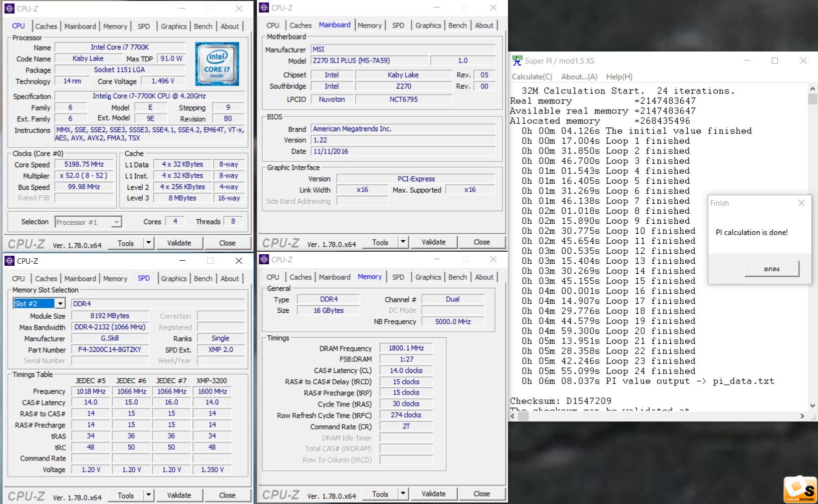
Task: Click the Super PI icon in its title bar
Action: click(517, 61)
